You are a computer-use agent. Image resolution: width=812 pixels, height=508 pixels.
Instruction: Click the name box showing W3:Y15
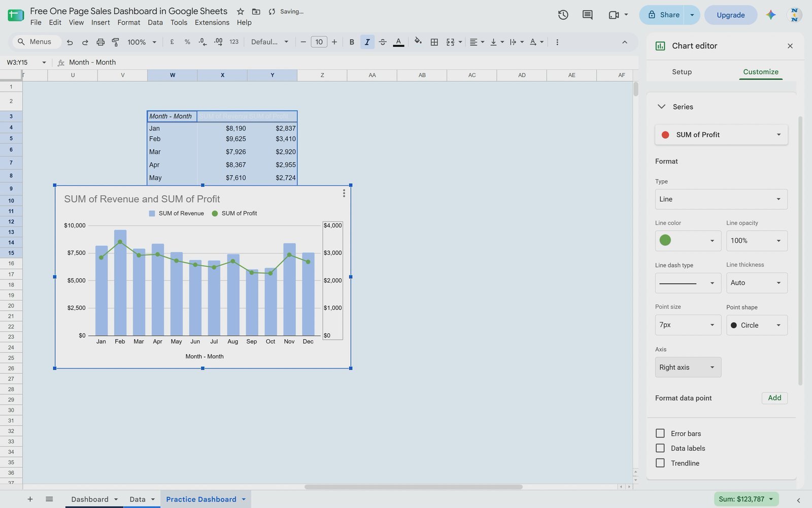tap(26, 62)
